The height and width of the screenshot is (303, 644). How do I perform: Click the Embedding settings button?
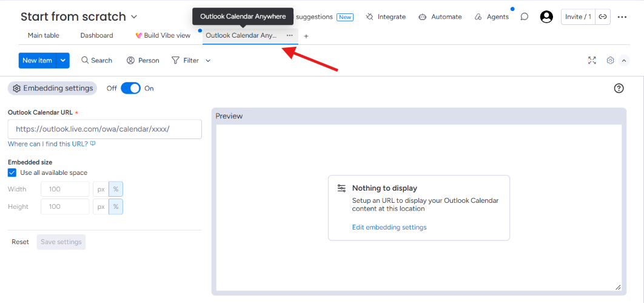pos(53,89)
